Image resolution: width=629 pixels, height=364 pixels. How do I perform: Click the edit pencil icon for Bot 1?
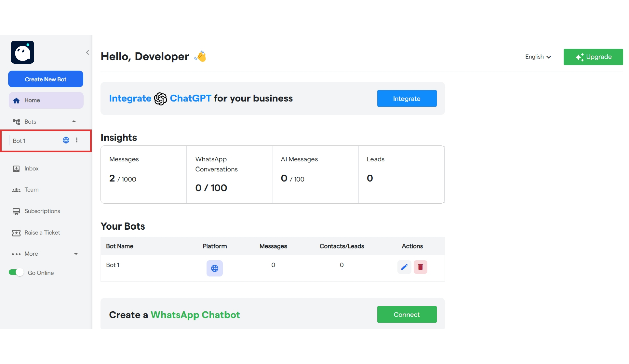404,267
